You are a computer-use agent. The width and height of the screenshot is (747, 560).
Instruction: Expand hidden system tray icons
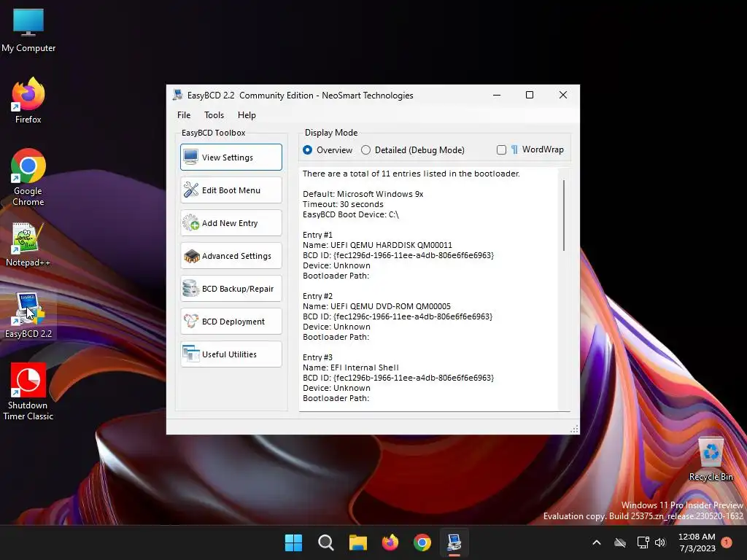tap(597, 542)
